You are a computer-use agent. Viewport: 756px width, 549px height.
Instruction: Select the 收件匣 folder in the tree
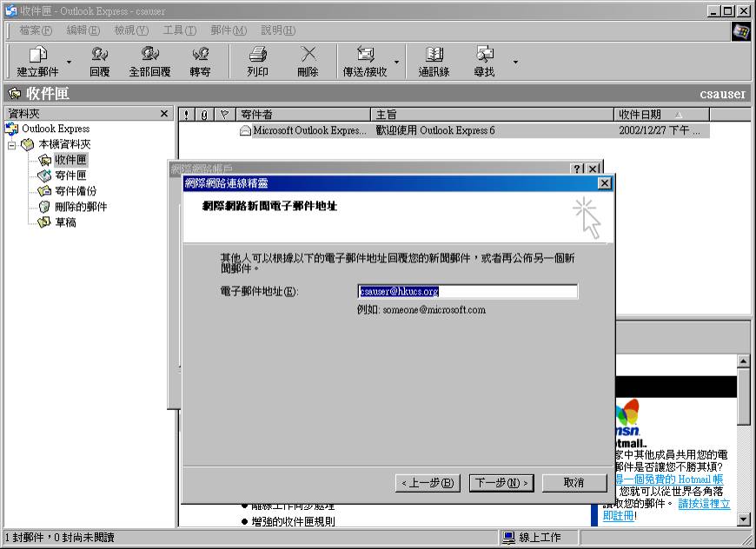(x=70, y=160)
